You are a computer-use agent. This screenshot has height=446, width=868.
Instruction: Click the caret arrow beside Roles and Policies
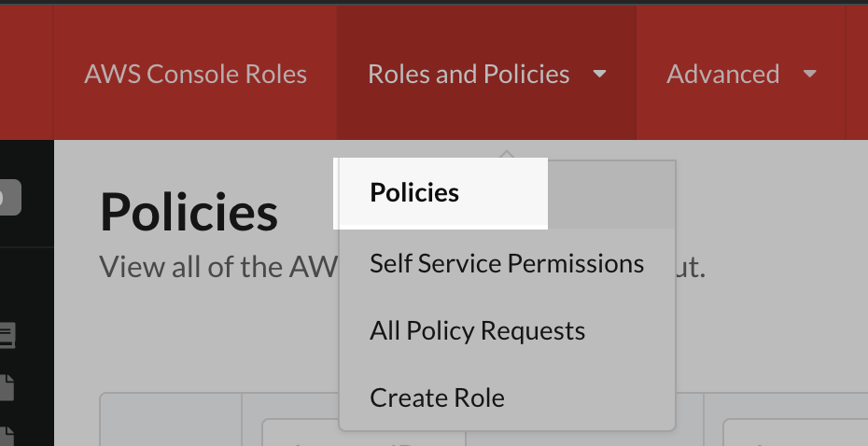pyautogui.click(x=600, y=74)
